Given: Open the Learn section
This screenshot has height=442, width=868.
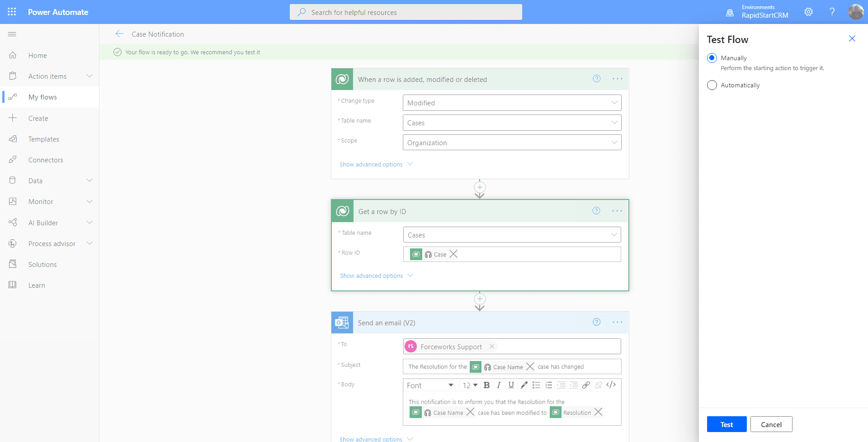Looking at the screenshot, I should point(36,285).
